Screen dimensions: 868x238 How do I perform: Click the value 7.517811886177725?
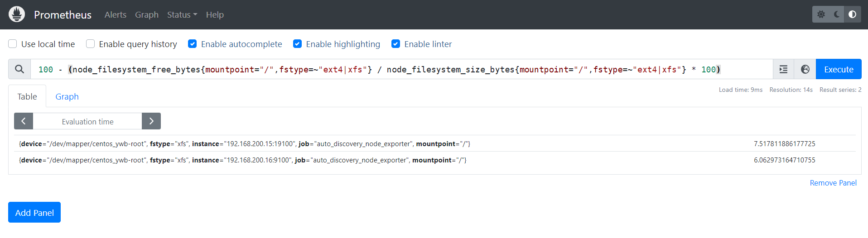coord(784,143)
